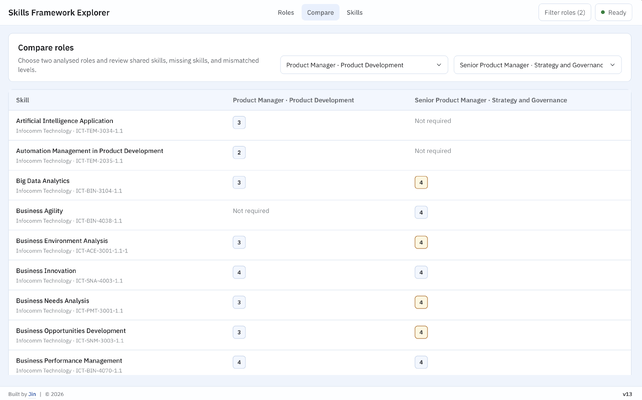Screen dimensions: 642x400
Task: Click the Product Manager - Product Development column header
Action: coord(293,100)
